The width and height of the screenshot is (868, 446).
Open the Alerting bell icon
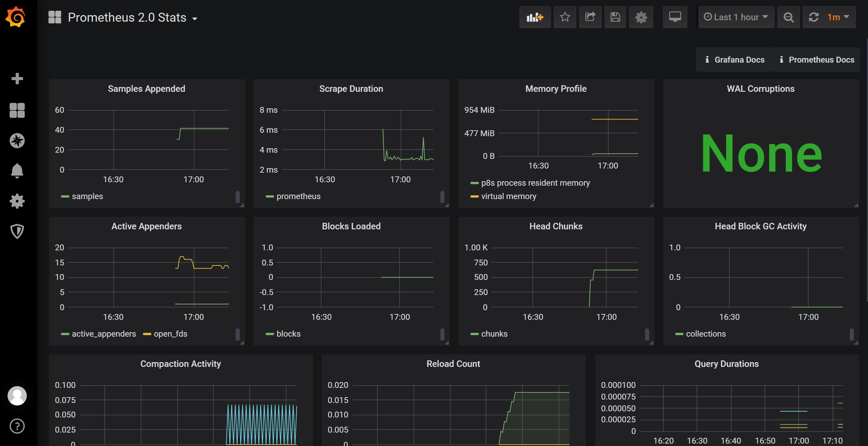(17, 171)
